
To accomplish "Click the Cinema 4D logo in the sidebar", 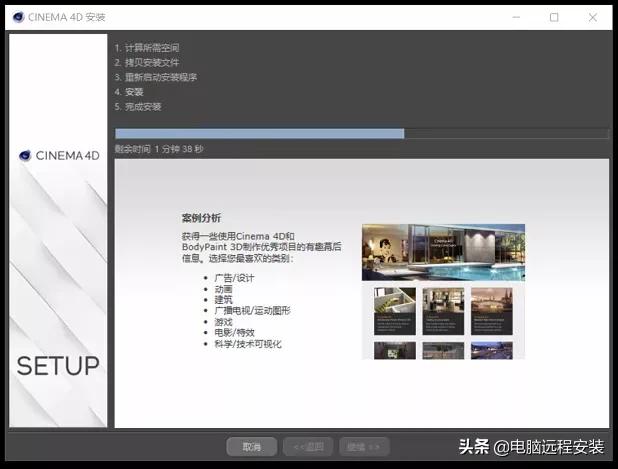I will [x=59, y=156].
